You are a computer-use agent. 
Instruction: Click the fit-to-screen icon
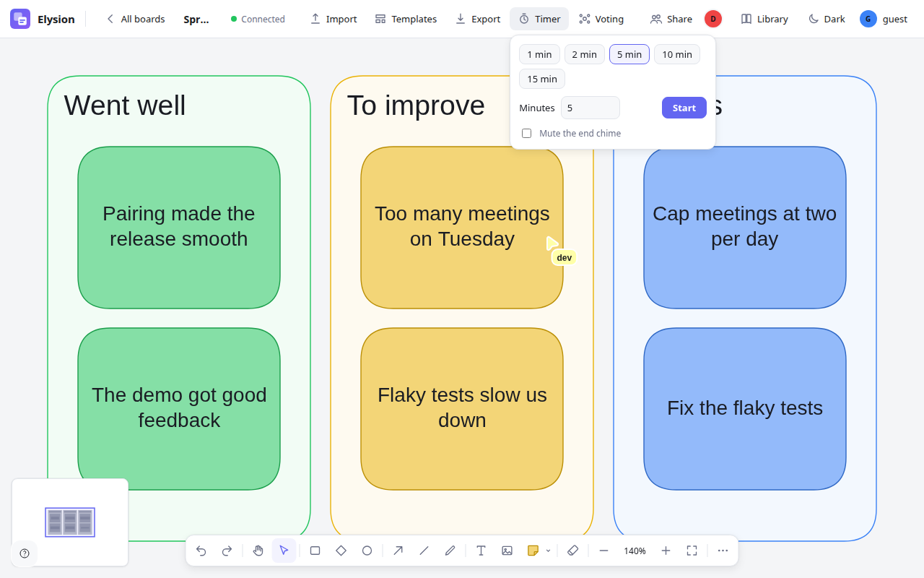[692, 551]
